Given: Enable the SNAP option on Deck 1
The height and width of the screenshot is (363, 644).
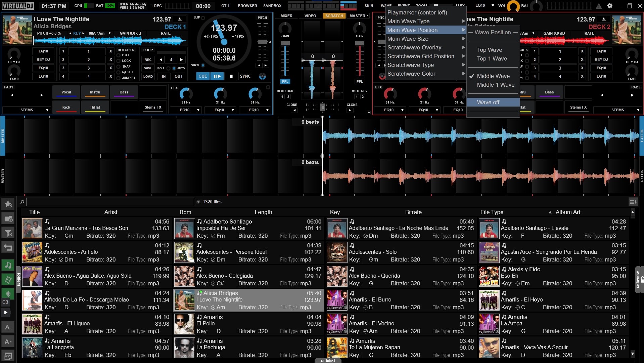Looking at the screenshot, I should [118, 67].
